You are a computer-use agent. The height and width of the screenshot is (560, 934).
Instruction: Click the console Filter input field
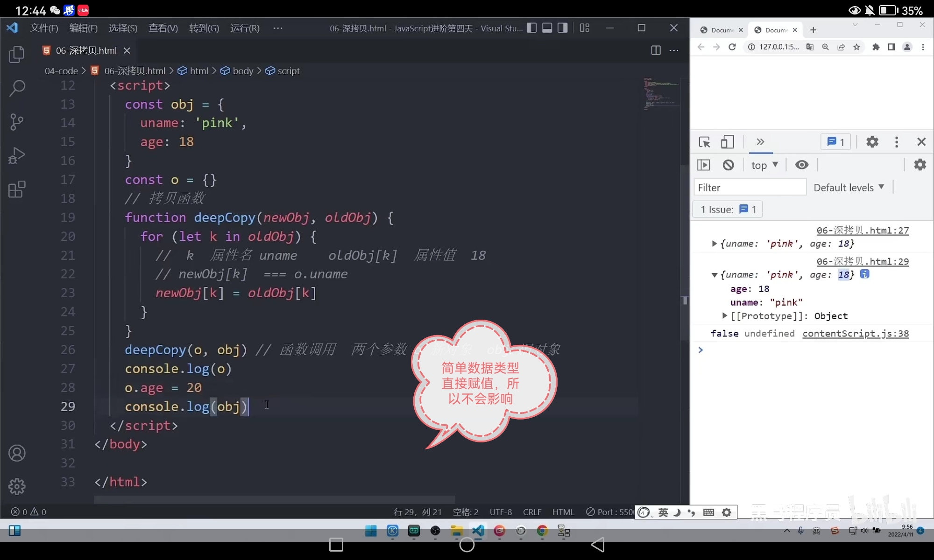pos(750,188)
